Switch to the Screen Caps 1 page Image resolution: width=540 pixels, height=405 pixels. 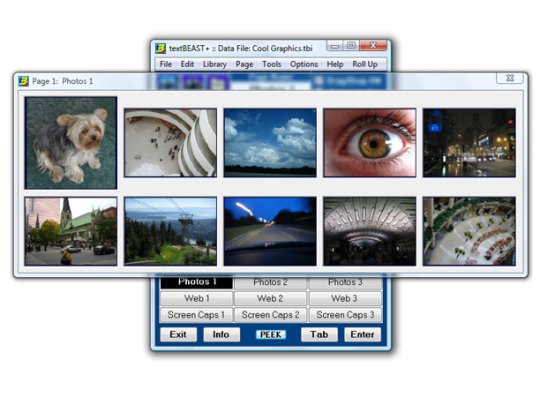[x=196, y=315]
